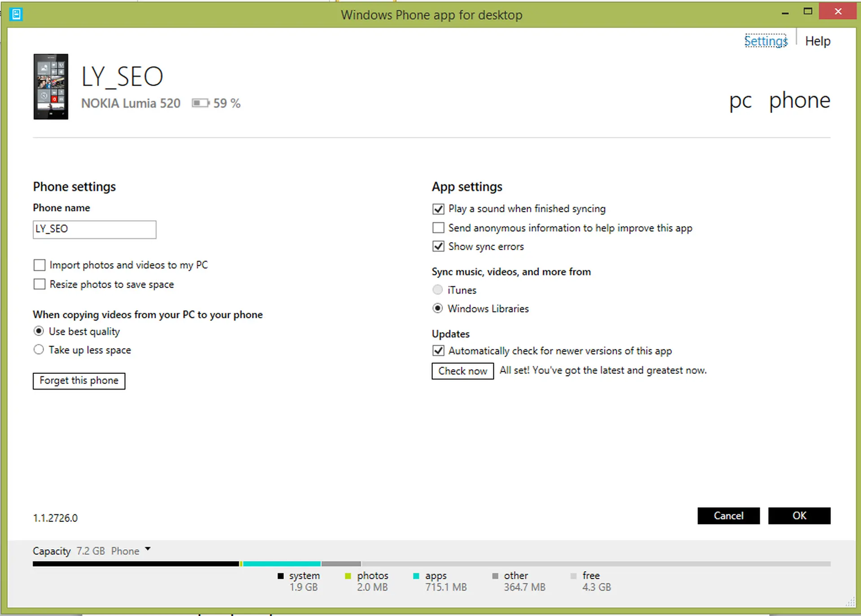Click the free legend color square

click(574, 576)
